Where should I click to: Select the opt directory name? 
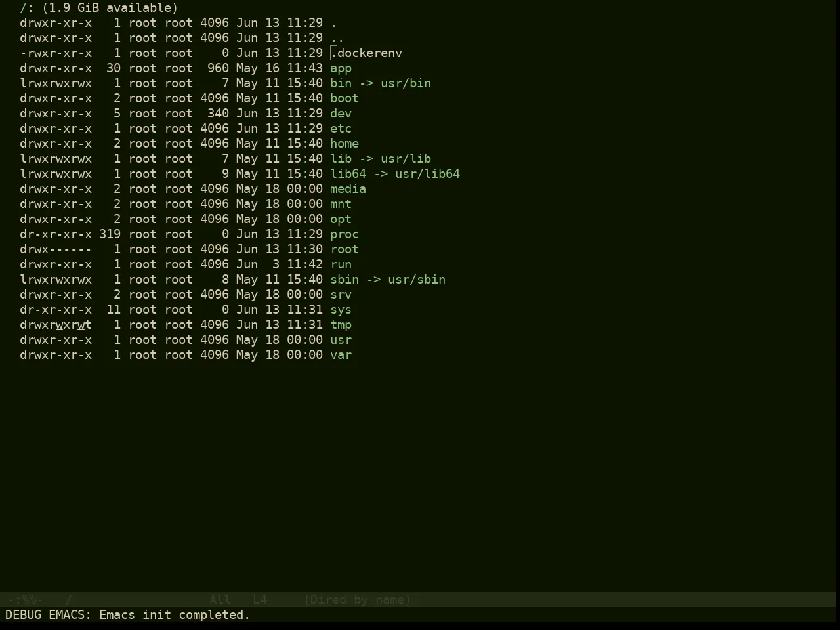tap(341, 219)
